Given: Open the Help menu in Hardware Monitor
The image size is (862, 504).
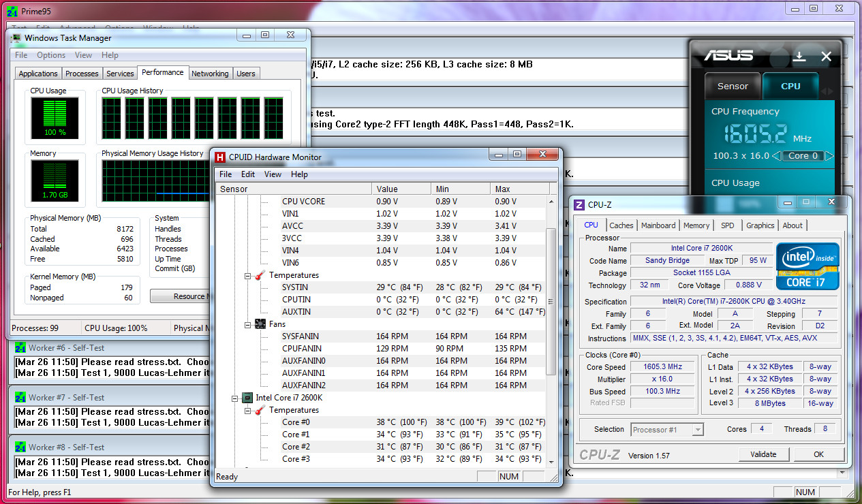Looking at the screenshot, I should [x=299, y=174].
